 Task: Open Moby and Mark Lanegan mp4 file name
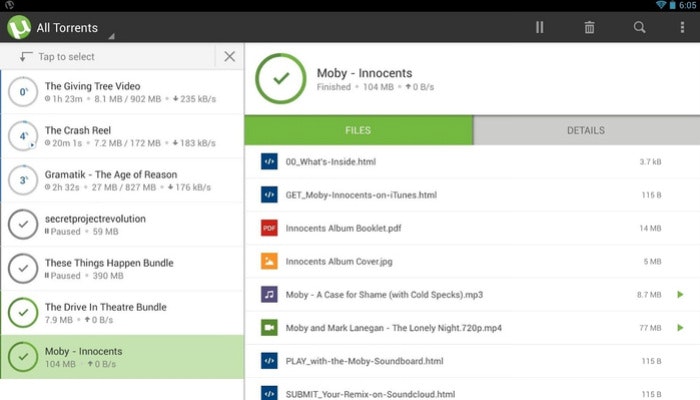tap(394, 328)
